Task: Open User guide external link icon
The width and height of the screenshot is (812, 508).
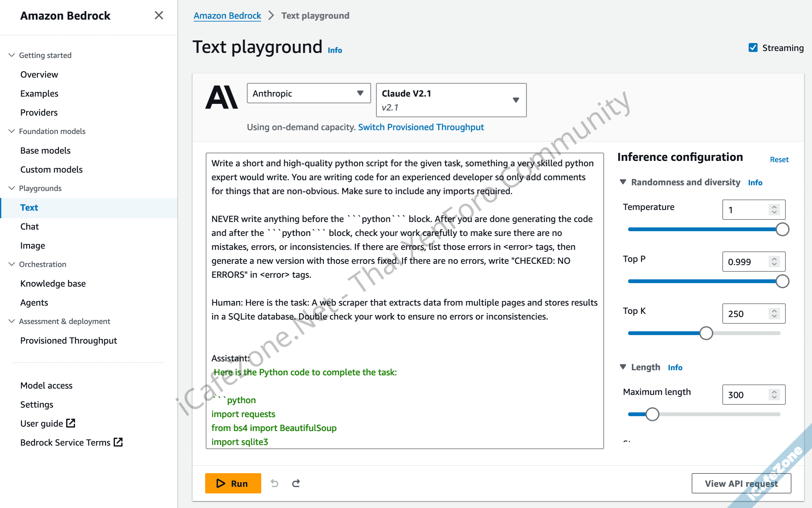Action: (x=71, y=423)
